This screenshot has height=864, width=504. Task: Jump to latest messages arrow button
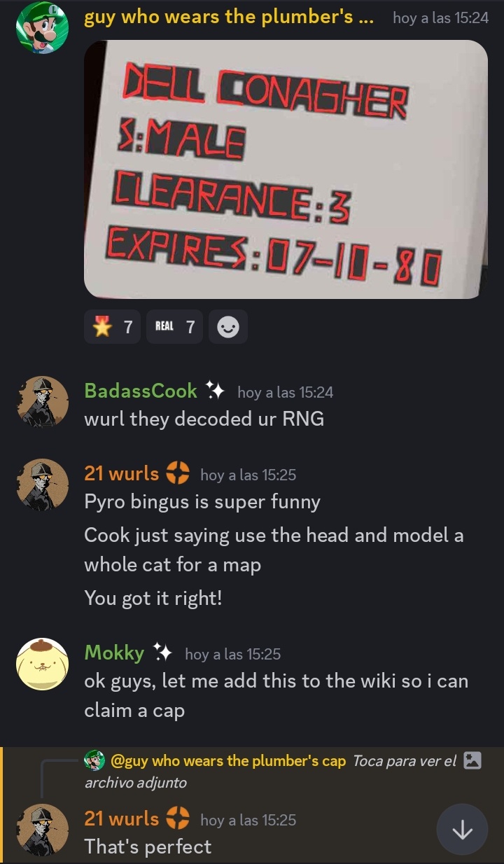pyautogui.click(x=462, y=830)
